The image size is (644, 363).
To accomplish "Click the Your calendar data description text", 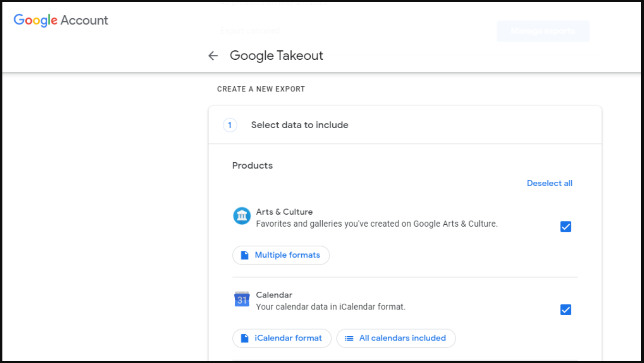I will pos(331,307).
